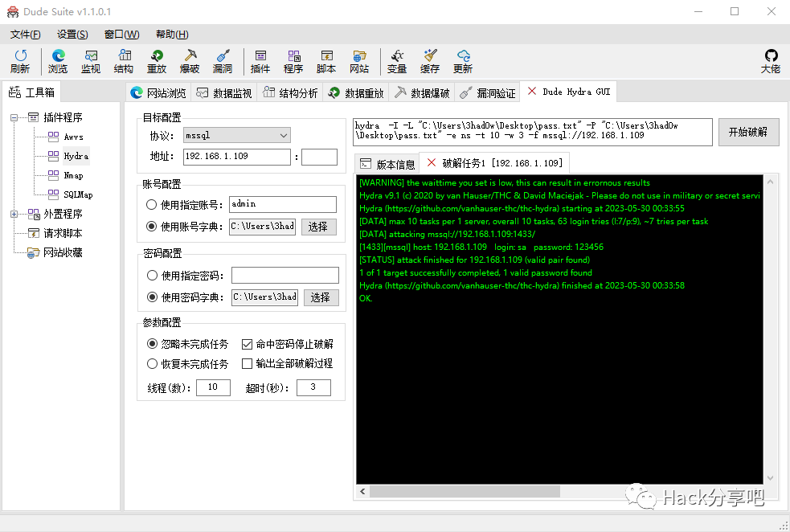Select 忽略未完成任务 radio button

[152, 344]
